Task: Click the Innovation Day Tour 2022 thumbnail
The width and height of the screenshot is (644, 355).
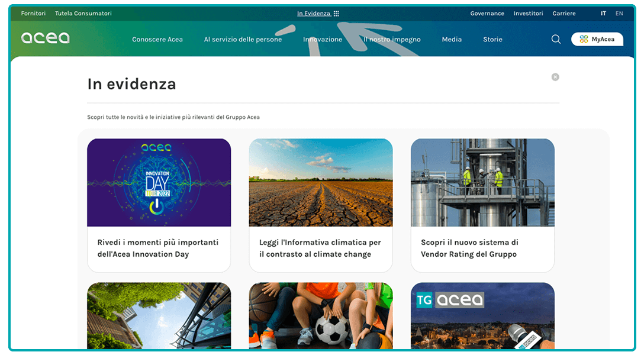Action: pyautogui.click(x=159, y=183)
